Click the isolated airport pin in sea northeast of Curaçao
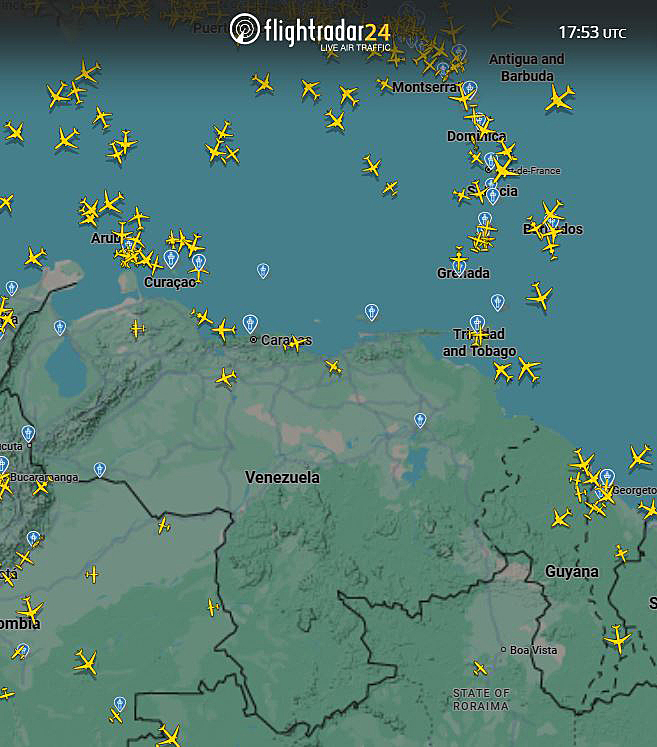The width and height of the screenshot is (657, 747). coord(263,270)
